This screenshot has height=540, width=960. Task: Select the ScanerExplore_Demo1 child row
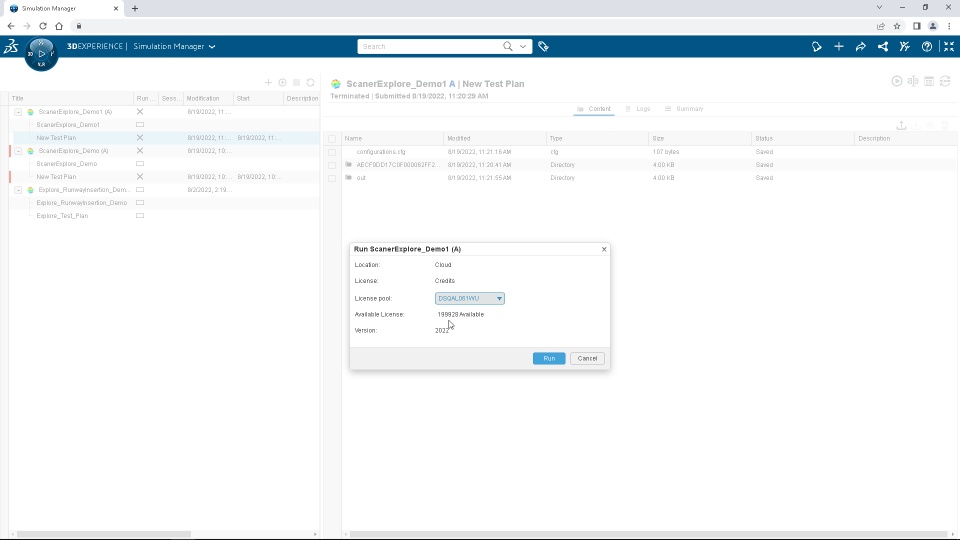pos(164,125)
